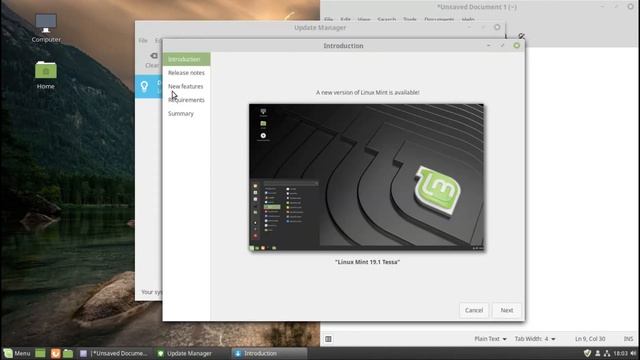Close the Introduction dialog window
Screen dimensions: 640x360
point(516,46)
